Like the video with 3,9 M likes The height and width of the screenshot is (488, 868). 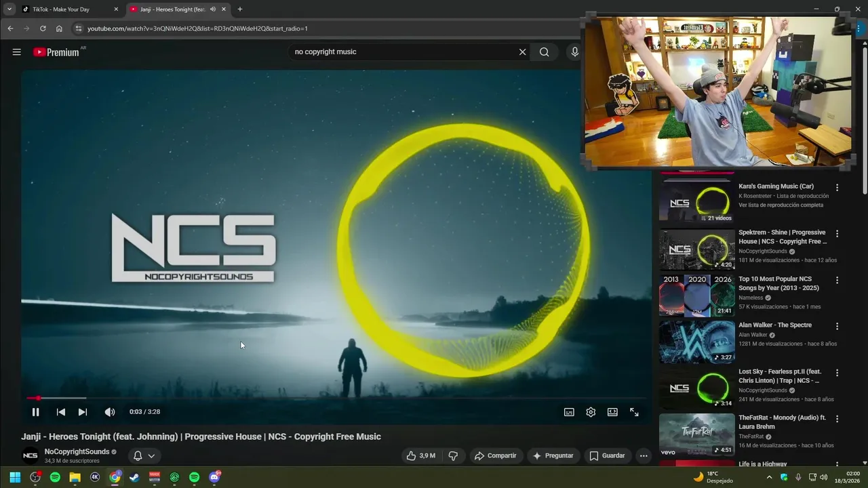(420, 456)
